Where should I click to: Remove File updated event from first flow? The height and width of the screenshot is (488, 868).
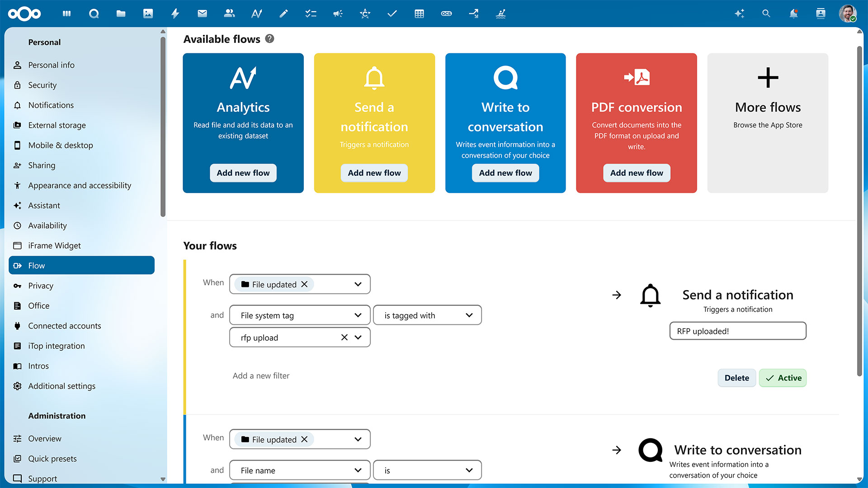(x=304, y=284)
